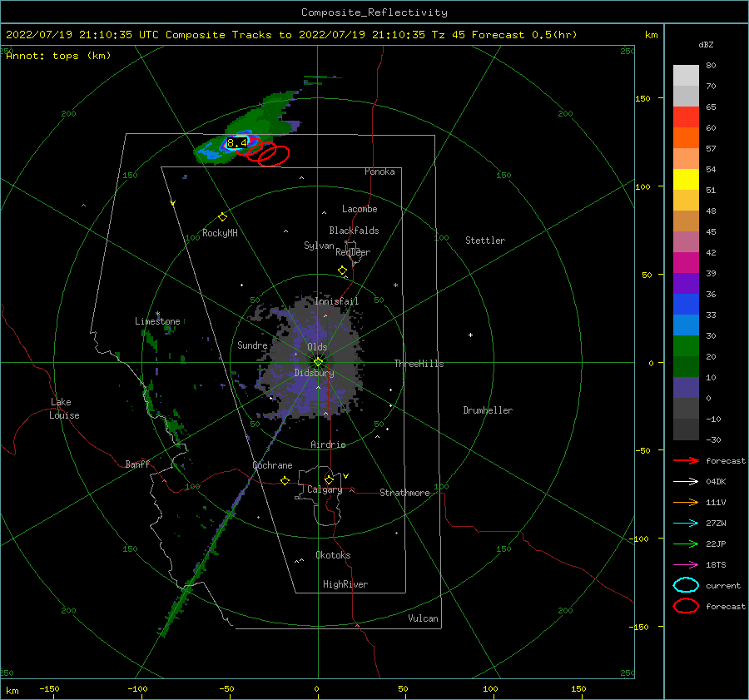Click the dBZ legend heading
Viewport: 749px width, 700px height.
point(706,44)
